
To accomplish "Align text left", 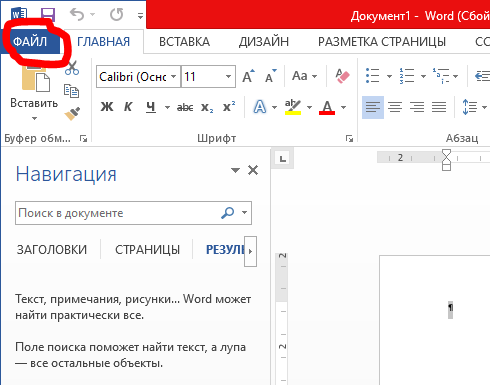I will [x=373, y=107].
